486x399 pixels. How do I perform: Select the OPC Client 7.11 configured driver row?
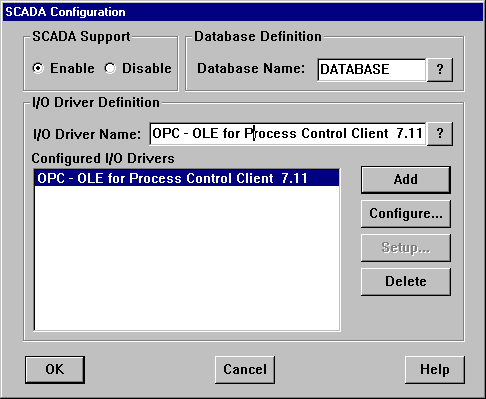click(187, 178)
